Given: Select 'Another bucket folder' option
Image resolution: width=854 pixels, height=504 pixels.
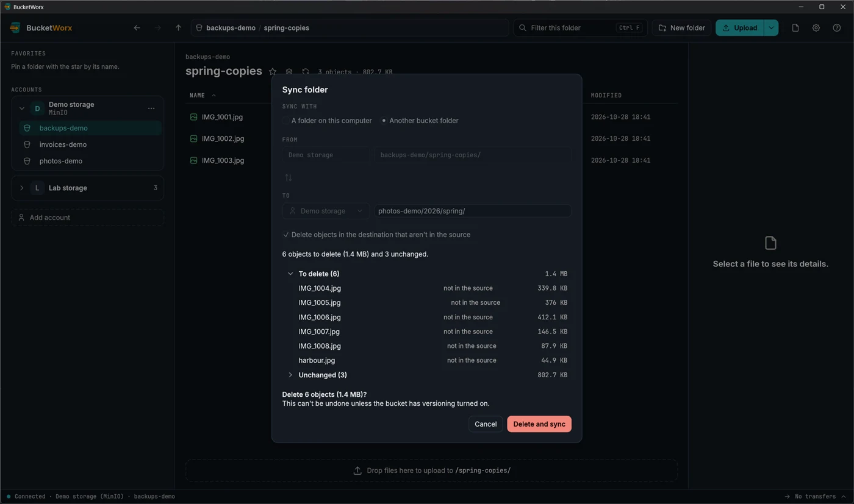Looking at the screenshot, I should (x=420, y=121).
